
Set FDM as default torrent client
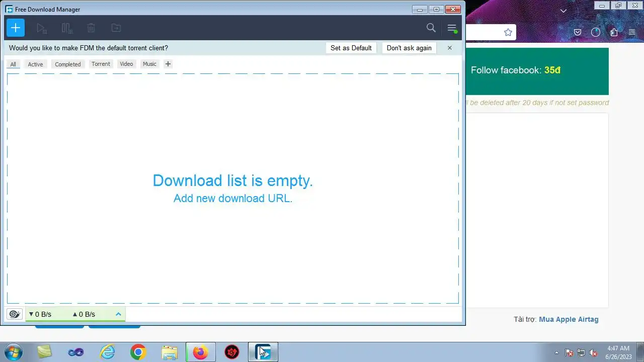351,48
